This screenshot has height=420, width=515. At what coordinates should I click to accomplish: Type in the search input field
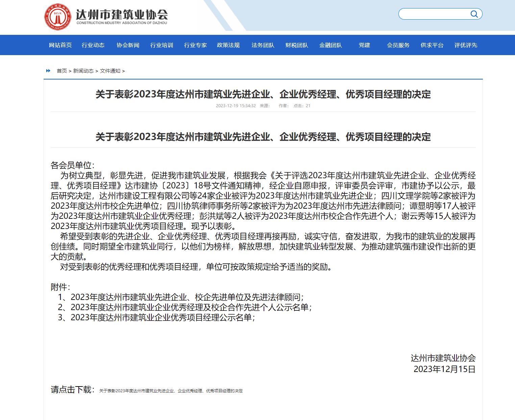click(x=434, y=14)
